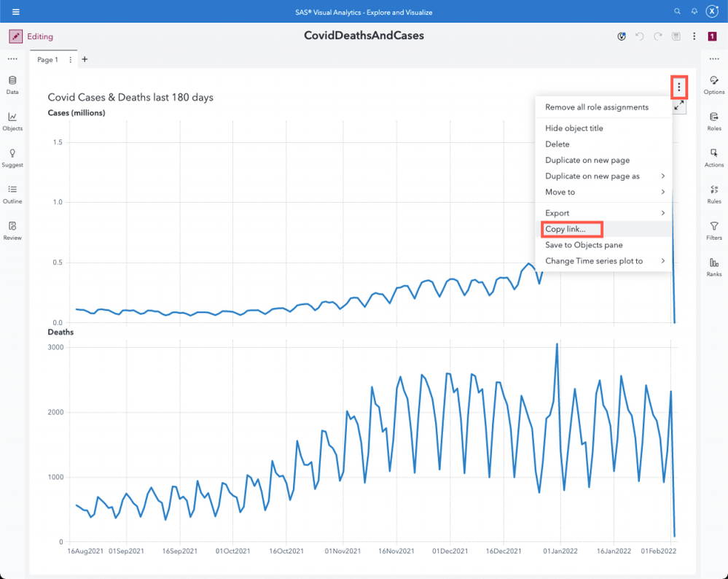The height and width of the screenshot is (579, 728).
Task: Open the Outline pane
Action: click(12, 193)
